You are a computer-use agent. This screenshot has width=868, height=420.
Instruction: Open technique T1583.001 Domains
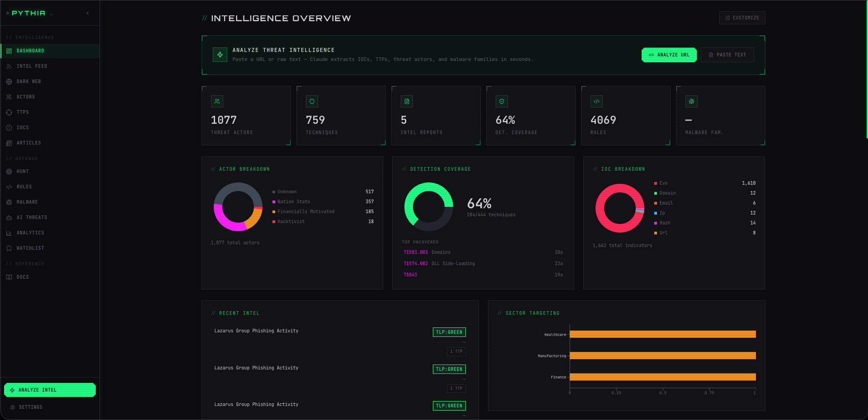[483, 252]
